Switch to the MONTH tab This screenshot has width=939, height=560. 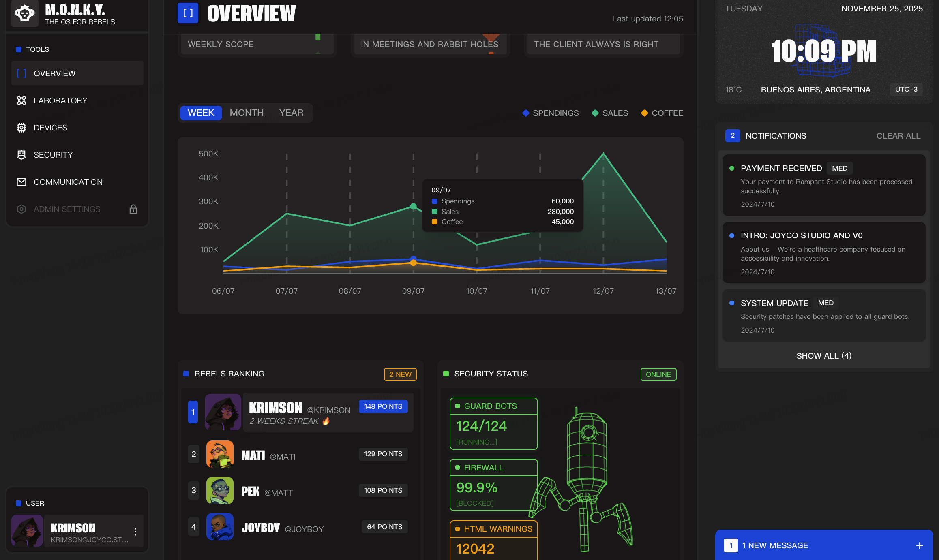coord(246,113)
